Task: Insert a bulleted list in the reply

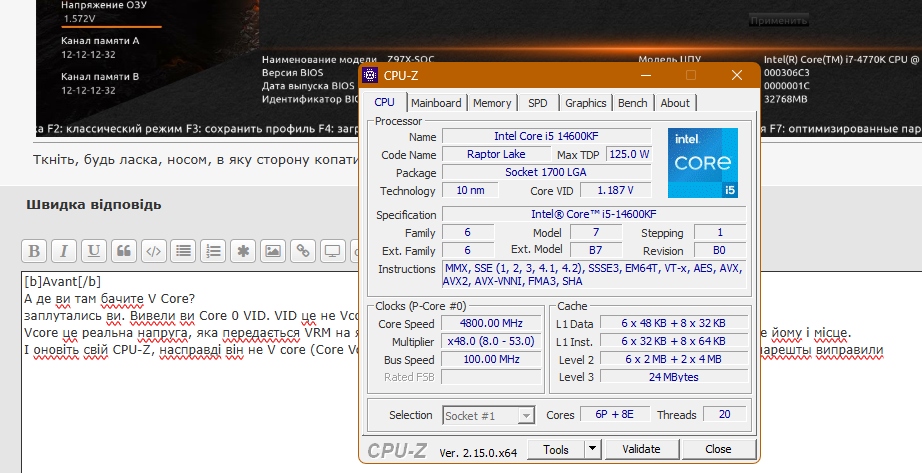Action: [183, 251]
